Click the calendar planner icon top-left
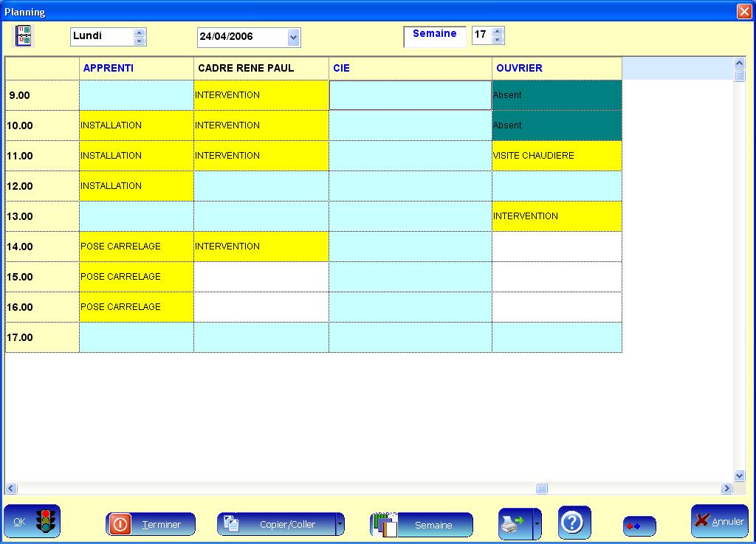This screenshot has width=756, height=544. [x=24, y=35]
